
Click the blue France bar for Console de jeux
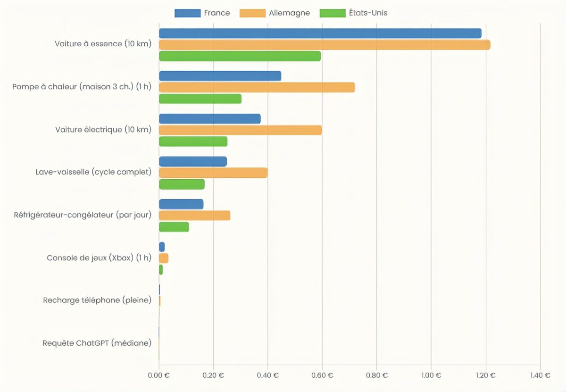pos(162,247)
